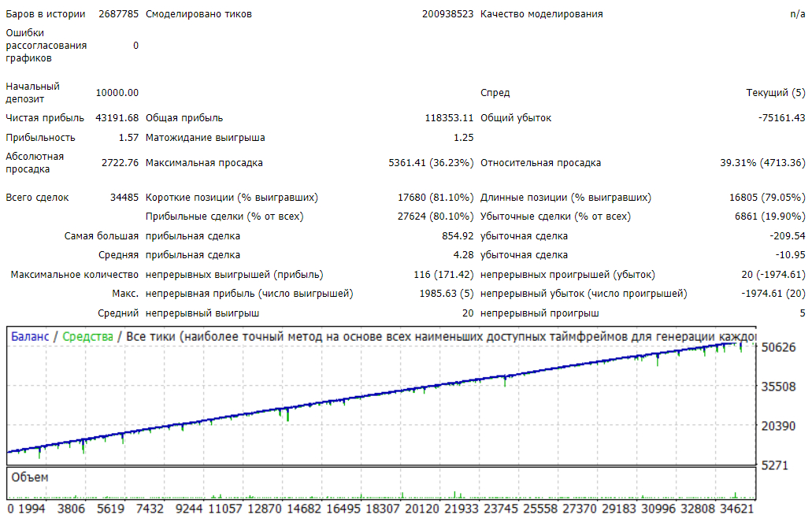The height and width of the screenshot is (522, 812).
Task: Click the modelling quality value n/a
Action: point(798,14)
